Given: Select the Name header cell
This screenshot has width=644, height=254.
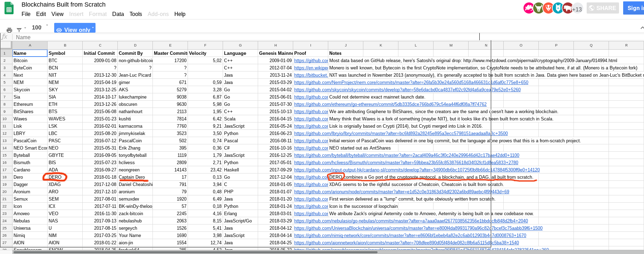Looking at the screenshot, I should point(30,53).
